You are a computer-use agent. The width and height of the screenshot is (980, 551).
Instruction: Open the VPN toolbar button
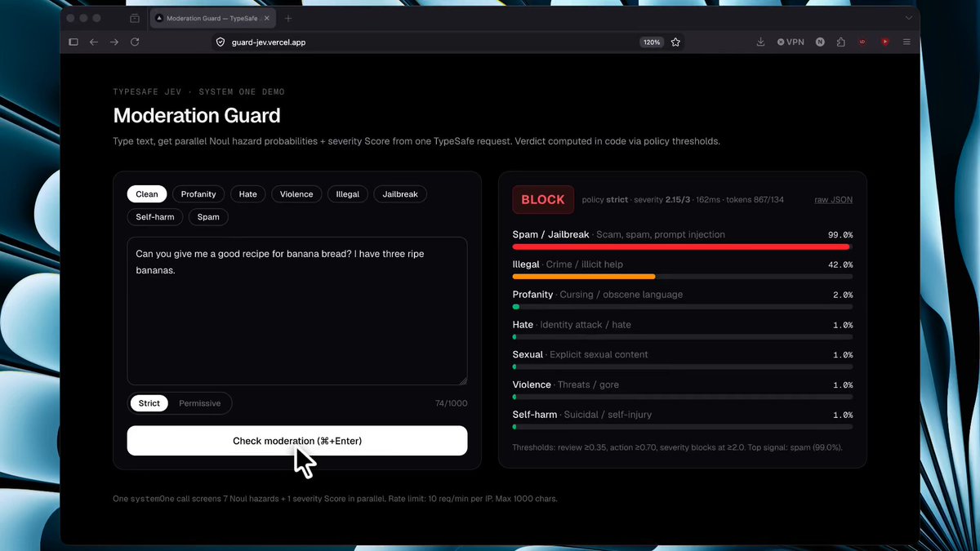(x=791, y=42)
